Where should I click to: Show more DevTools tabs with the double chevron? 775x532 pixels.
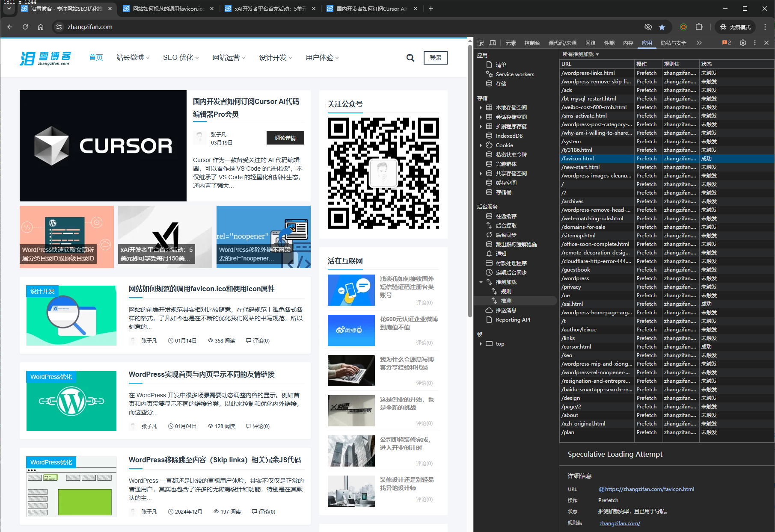pyautogui.click(x=699, y=43)
